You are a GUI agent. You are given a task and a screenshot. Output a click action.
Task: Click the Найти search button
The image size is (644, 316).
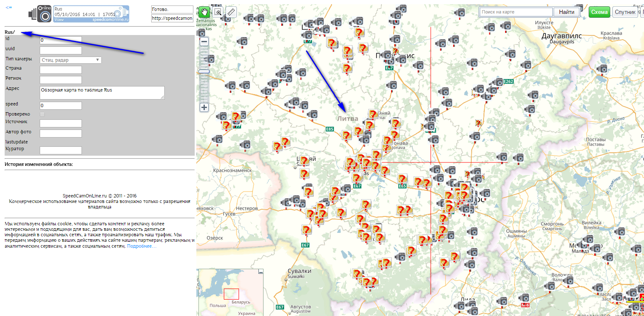coord(566,12)
